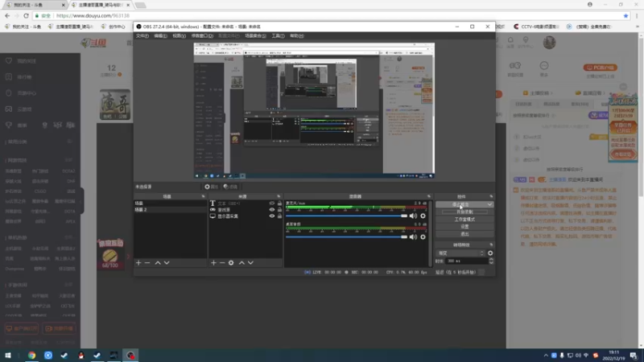This screenshot has height=362, width=644.
Task: Show hidden system tray icons
Action: (x=546, y=356)
